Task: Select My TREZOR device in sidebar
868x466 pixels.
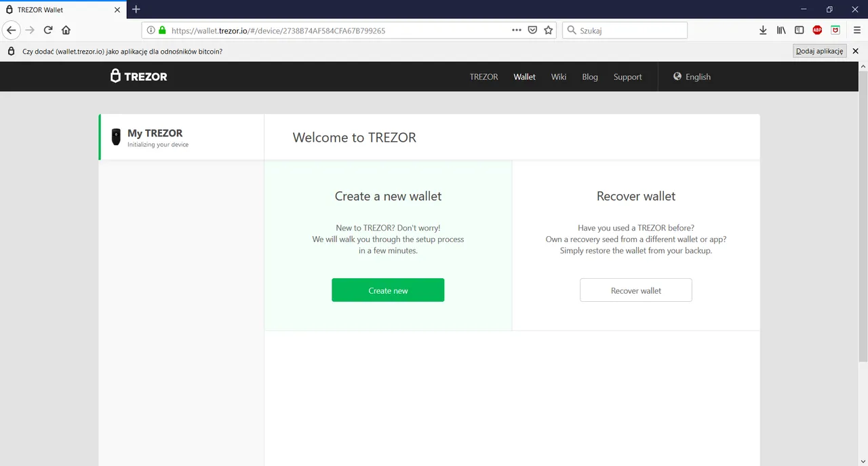Action: pyautogui.click(x=181, y=137)
